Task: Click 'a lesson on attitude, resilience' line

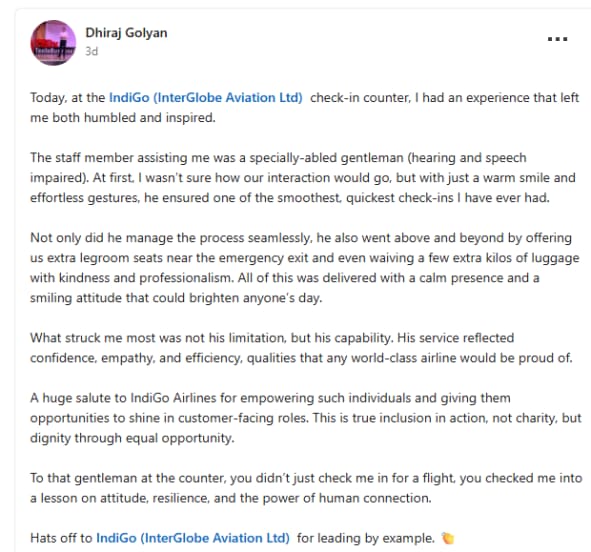Action: tap(231, 498)
